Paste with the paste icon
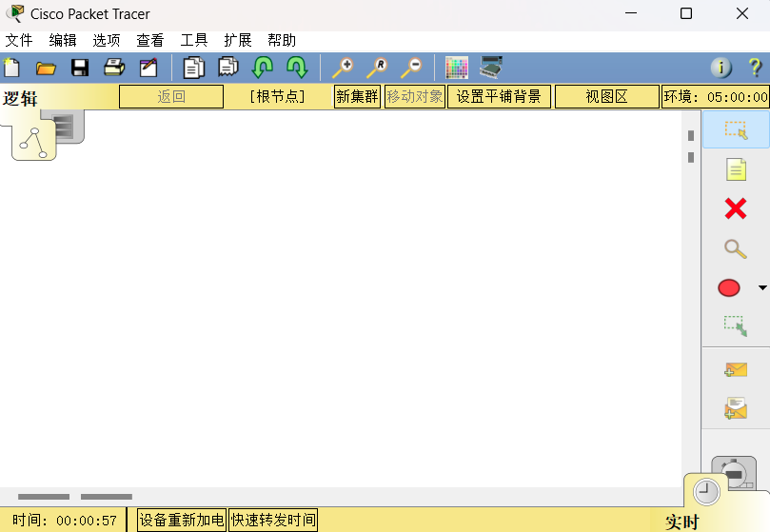This screenshot has height=532, width=770. click(228, 68)
